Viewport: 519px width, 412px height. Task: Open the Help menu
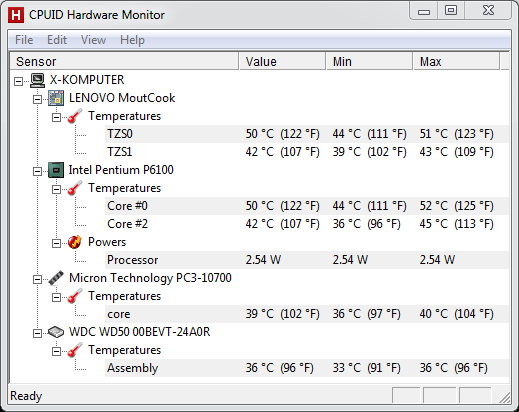click(132, 40)
